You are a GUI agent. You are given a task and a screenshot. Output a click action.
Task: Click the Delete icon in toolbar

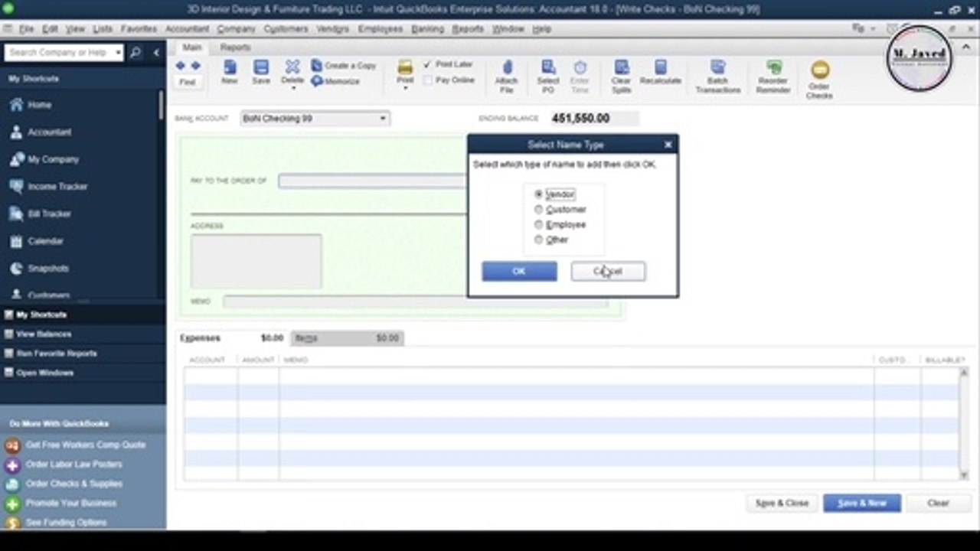(292, 67)
